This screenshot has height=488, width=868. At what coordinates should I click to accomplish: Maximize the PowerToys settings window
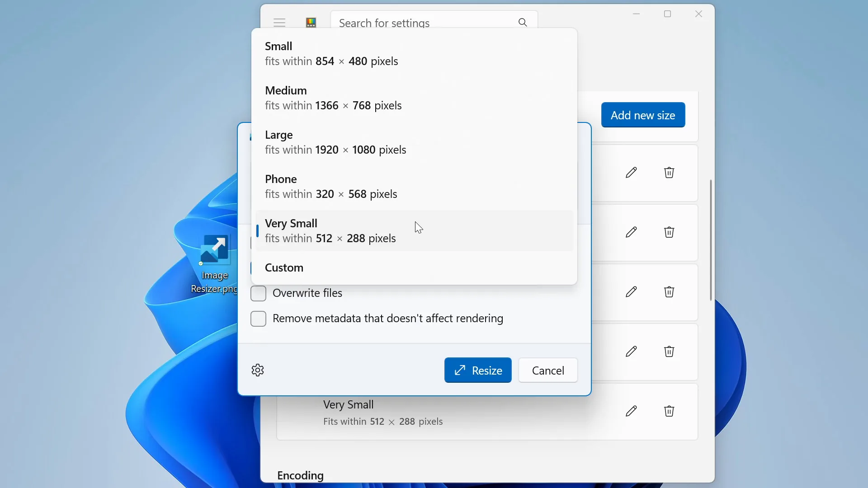[668, 14]
